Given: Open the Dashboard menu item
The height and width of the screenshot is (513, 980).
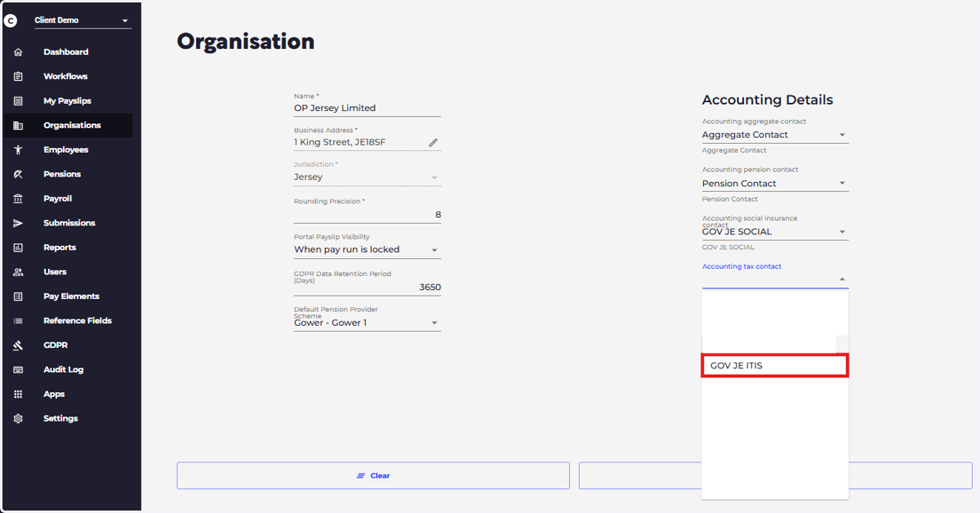Looking at the screenshot, I should click(66, 52).
